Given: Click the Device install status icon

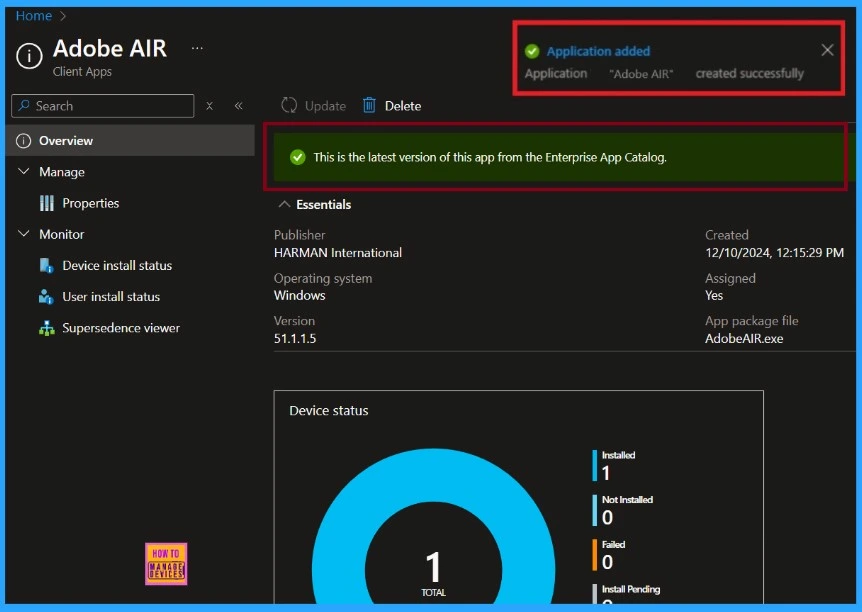Looking at the screenshot, I should click(47, 266).
